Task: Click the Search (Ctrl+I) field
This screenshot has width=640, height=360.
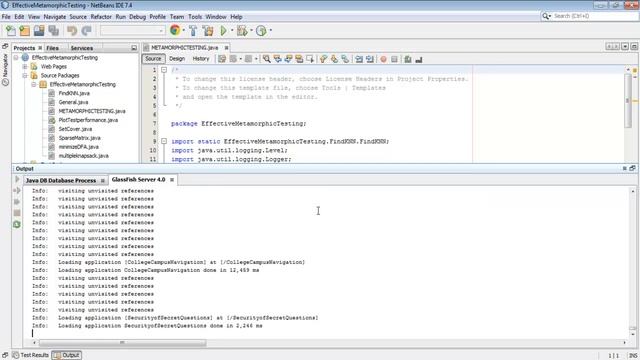Action: [590, 16]
